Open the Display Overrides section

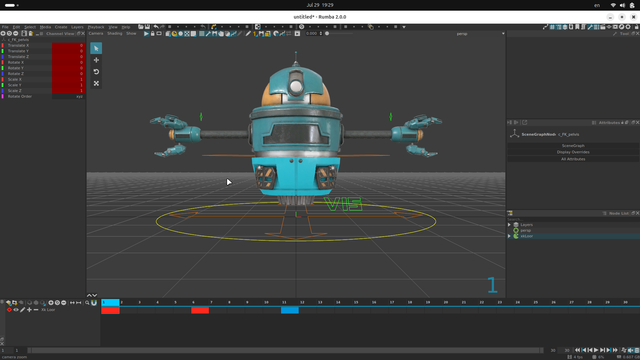(x=573, y=152)
